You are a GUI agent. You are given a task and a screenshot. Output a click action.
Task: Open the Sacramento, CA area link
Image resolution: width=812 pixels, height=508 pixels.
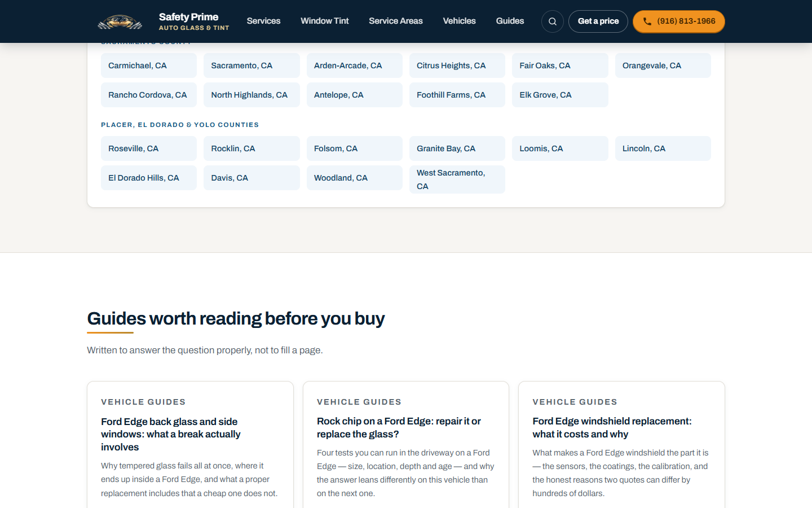click(x=251, y=65)
